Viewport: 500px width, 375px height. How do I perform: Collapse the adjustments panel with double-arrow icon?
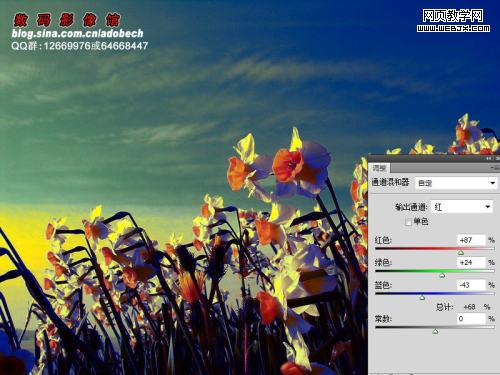489,158
